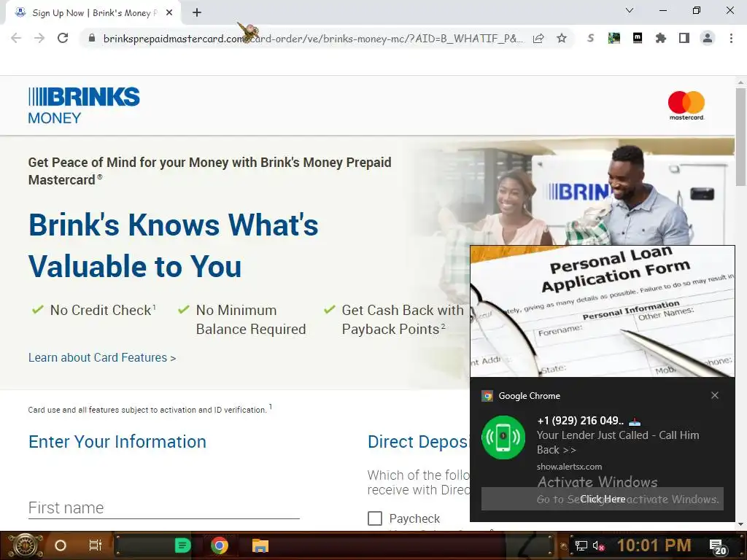Open the S extension icon
The image size is (747, 560).
coord(591,38)
